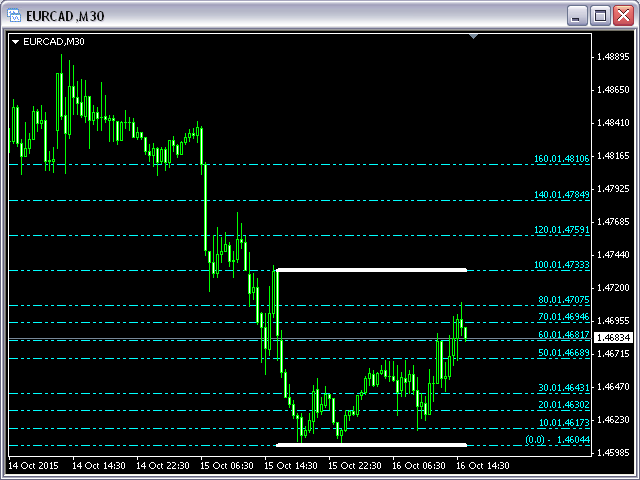Click the gray chart shift triangle marker
The width and height of the screenshot is (640, 480).
click(x=475, y=37)
